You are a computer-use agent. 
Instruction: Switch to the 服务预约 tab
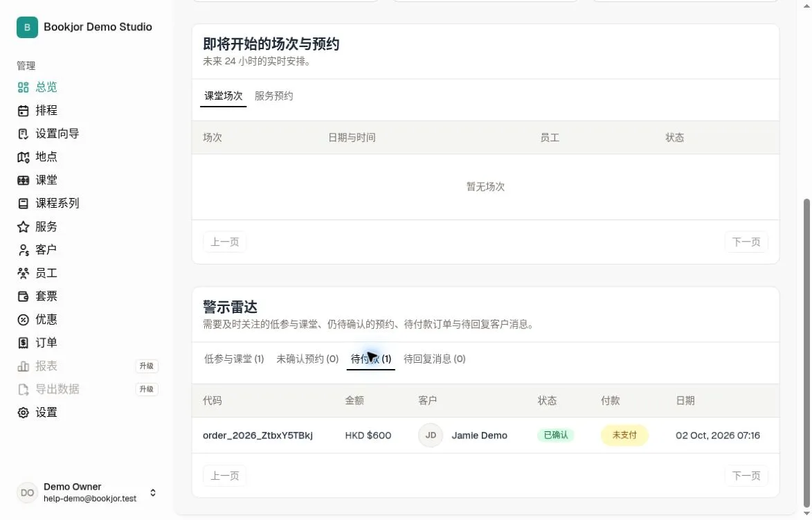pyautogui.click(x=273, y=96)
